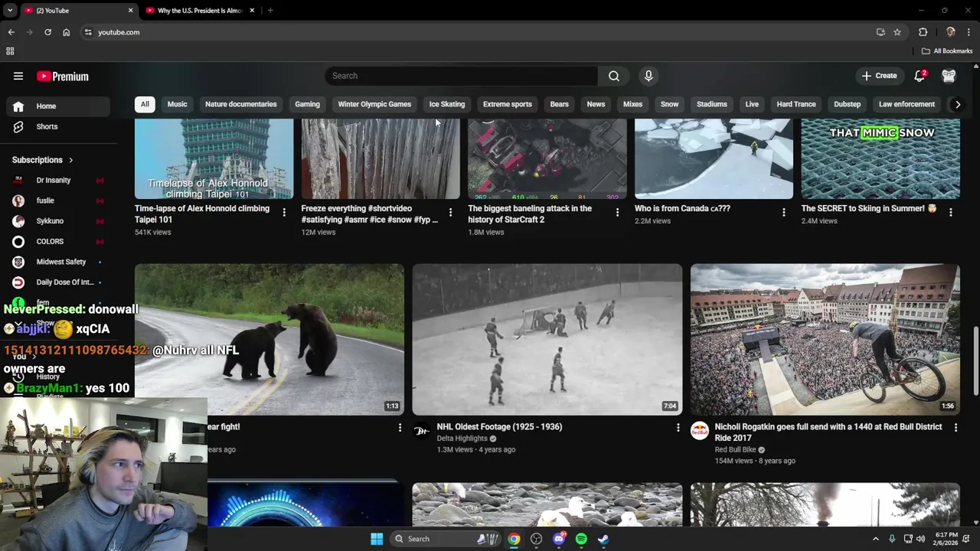
Task: Select the Bears chip
Action: coord(560,104)
